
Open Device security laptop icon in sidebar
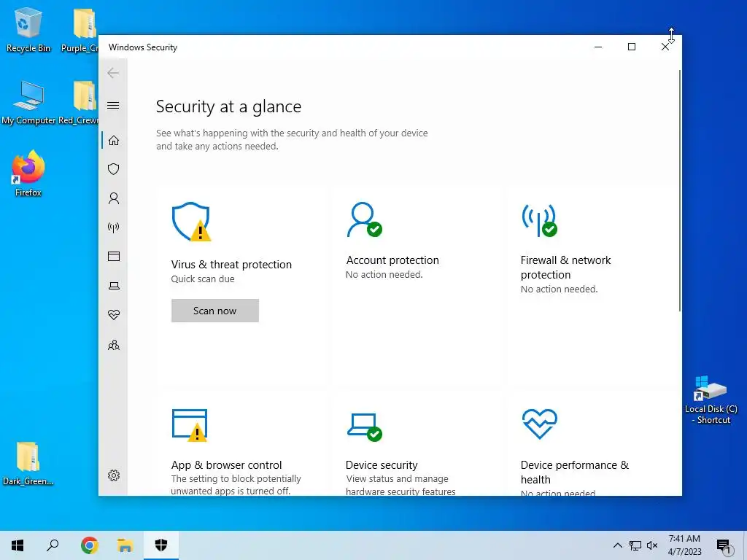(x=113, y=286)
